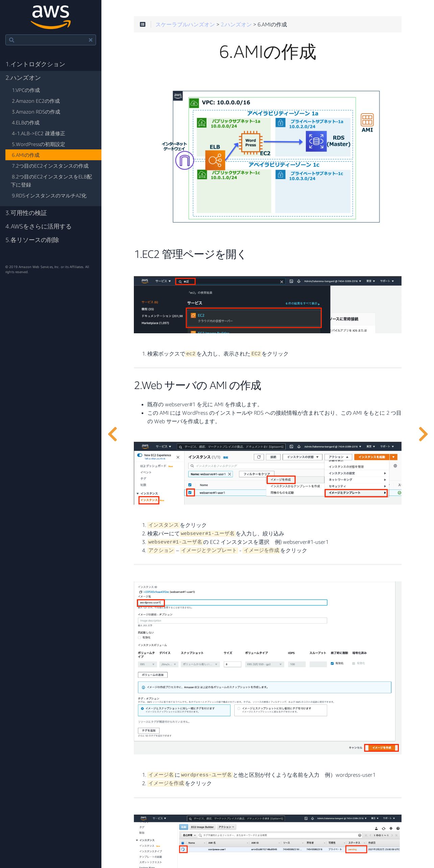434x868 pixels.
Task: Click the magnifier icon in the sidebar search box
Action: pyautogui.click(x=11, y=40)
